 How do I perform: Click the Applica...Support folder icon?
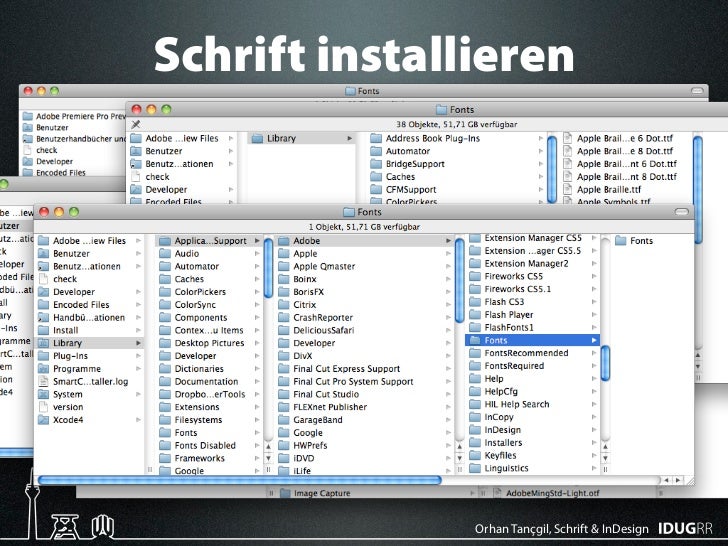point(164,241)
